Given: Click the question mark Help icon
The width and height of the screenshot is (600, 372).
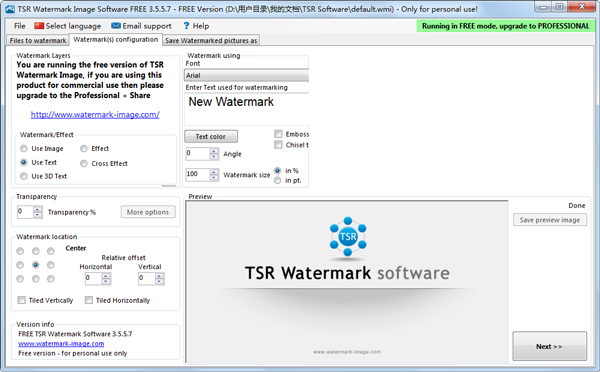Looking at the screenshot, I should coord(186,26).
